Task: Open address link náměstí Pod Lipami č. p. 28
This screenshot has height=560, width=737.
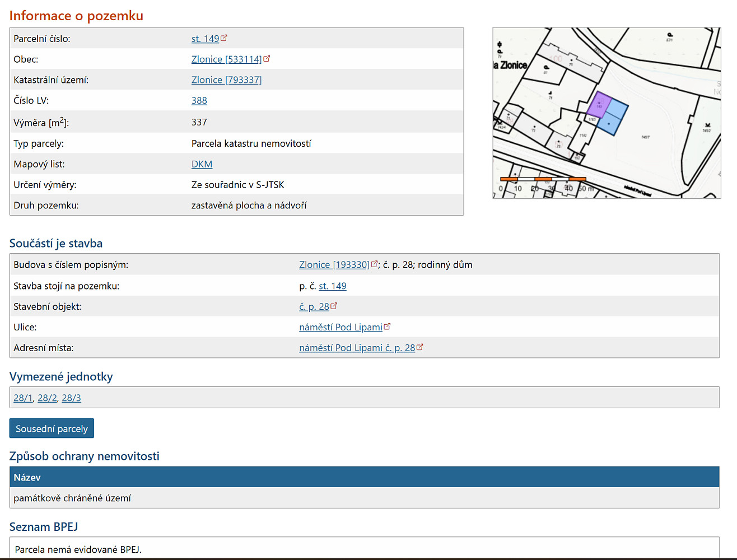Action: click(357, 348)
